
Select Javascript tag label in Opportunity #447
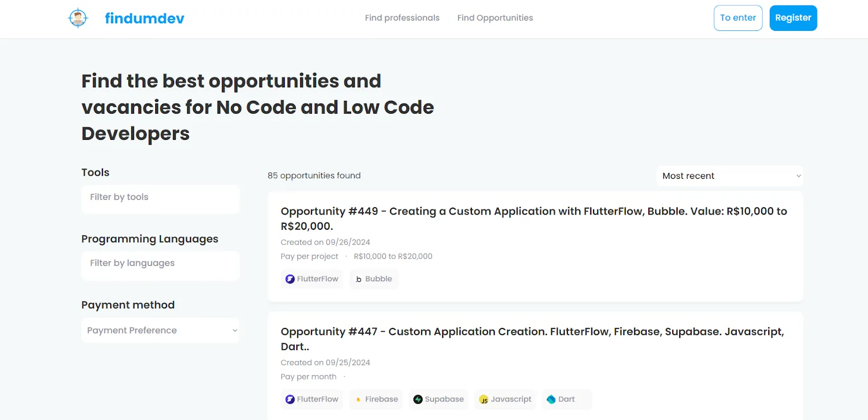point(511,399)
